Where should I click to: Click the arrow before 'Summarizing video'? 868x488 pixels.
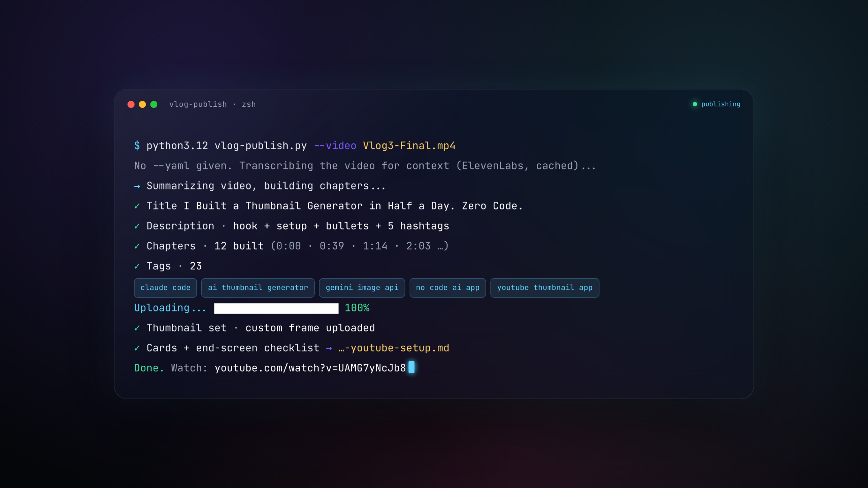click(137, 186)
